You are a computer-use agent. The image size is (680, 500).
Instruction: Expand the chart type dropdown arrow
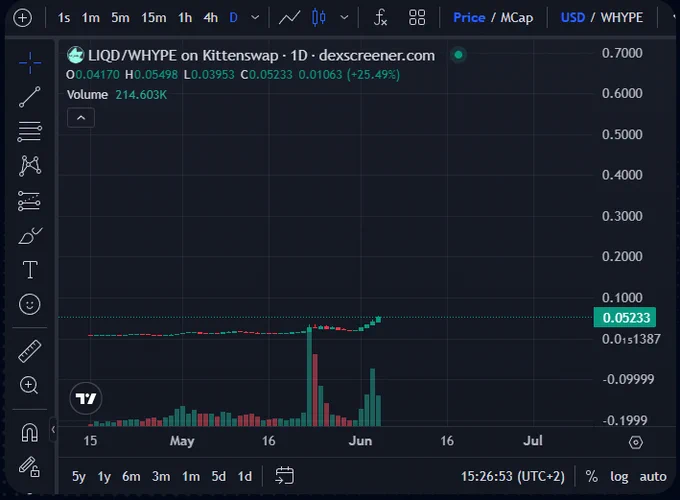[x=344, y=18]
